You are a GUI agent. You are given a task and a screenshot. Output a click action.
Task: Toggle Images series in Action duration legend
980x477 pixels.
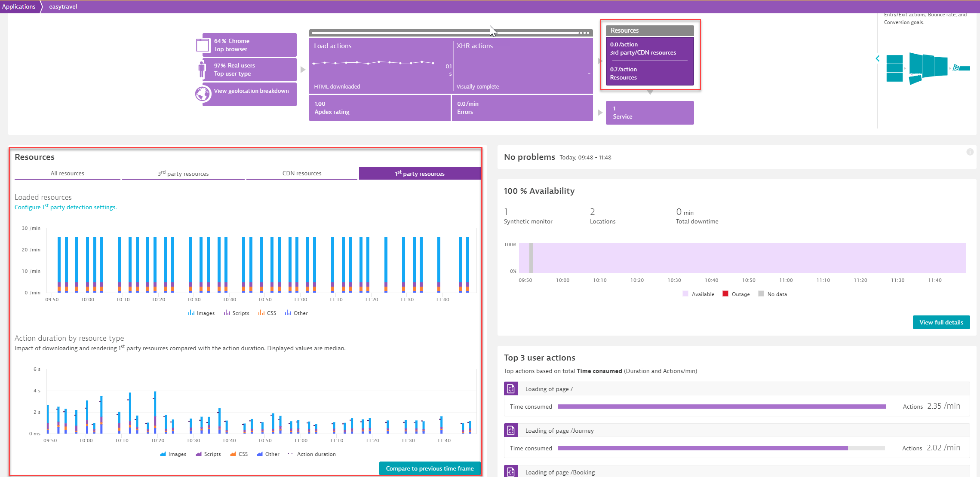coord(173,454)
